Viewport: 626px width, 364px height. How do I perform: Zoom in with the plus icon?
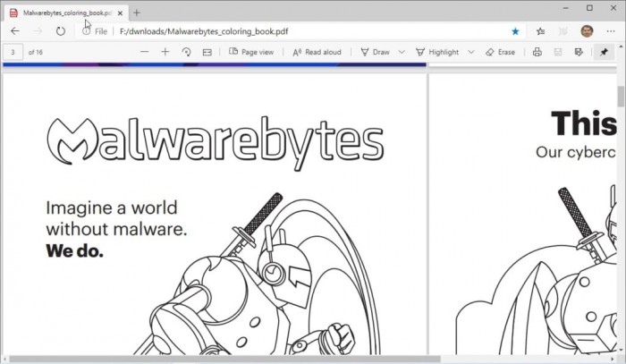coord(165,52)
